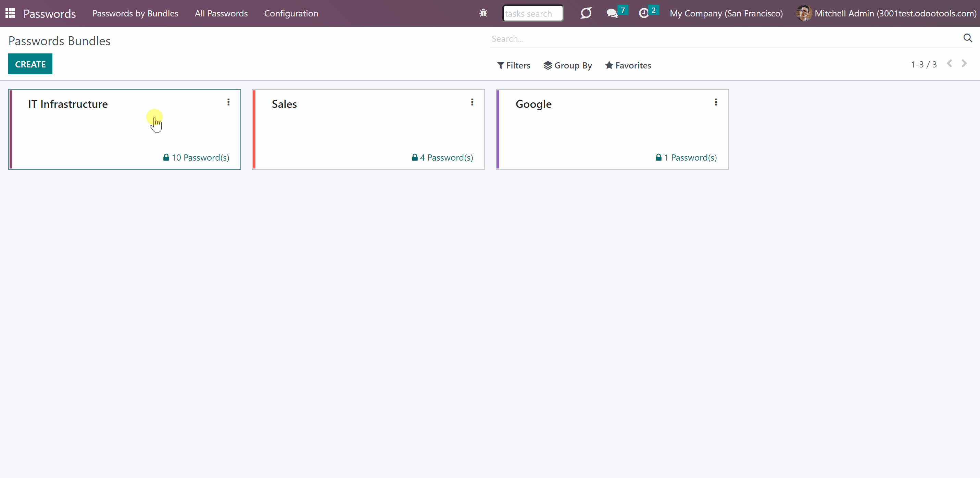Expand the Group By dropdown
The image size is (980, 478).
tap(568, 65)
